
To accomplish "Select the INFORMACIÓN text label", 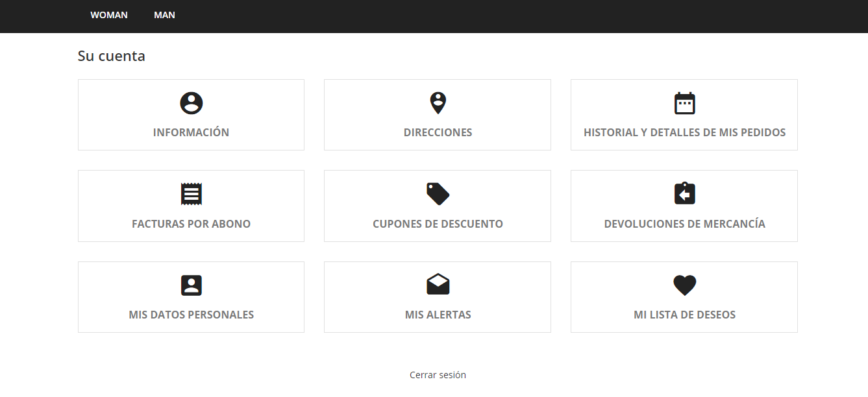I will pyautogui.click(x=191, y=132).
